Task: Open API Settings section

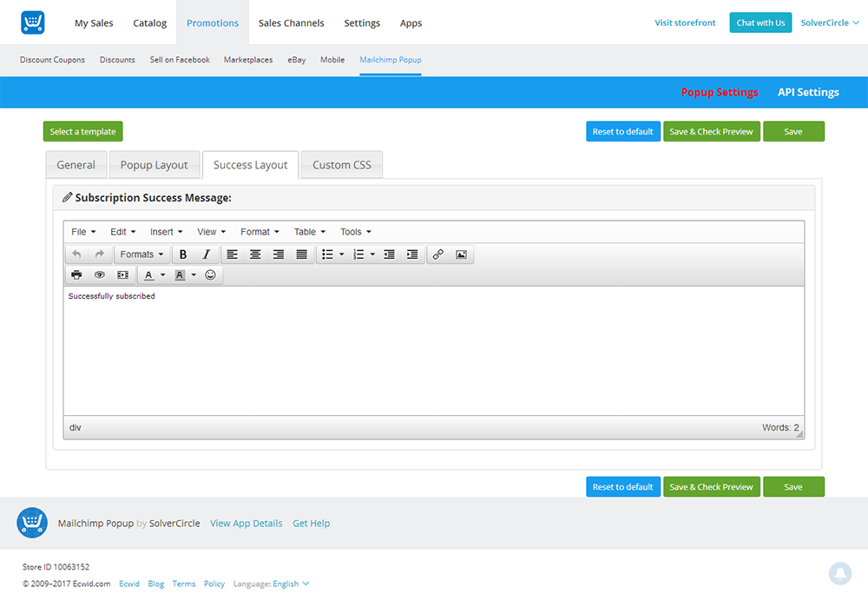Action: [808, 92]
